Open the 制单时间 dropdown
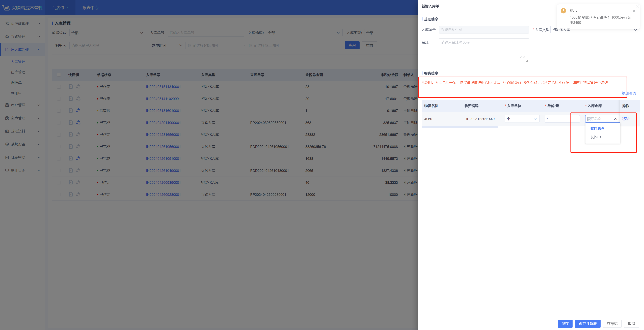The height and width of the screenshot is (330, 644). pyautogui.click(x=167, y=45)
